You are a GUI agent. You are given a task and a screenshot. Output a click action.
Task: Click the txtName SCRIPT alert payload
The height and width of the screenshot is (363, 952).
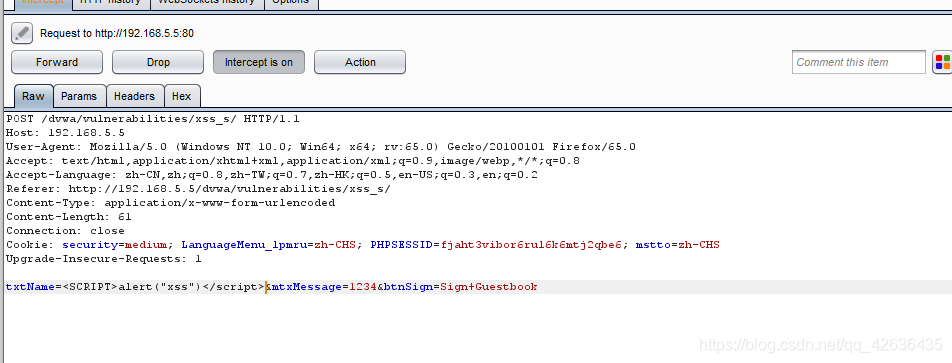(x=135, y=287)
